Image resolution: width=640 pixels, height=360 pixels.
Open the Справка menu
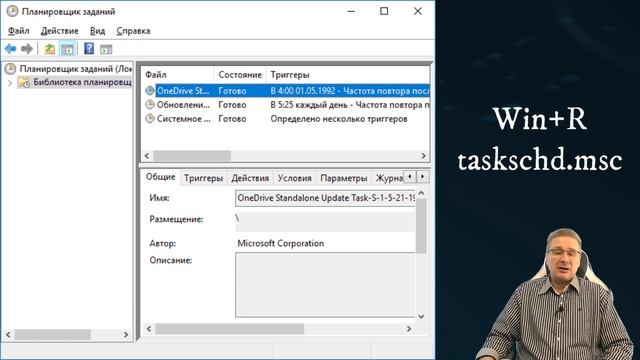tap(133, 31)
